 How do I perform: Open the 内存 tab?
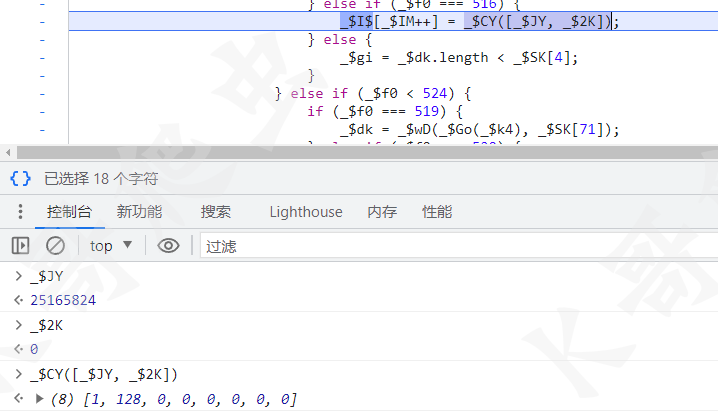(x=382, y=212)
